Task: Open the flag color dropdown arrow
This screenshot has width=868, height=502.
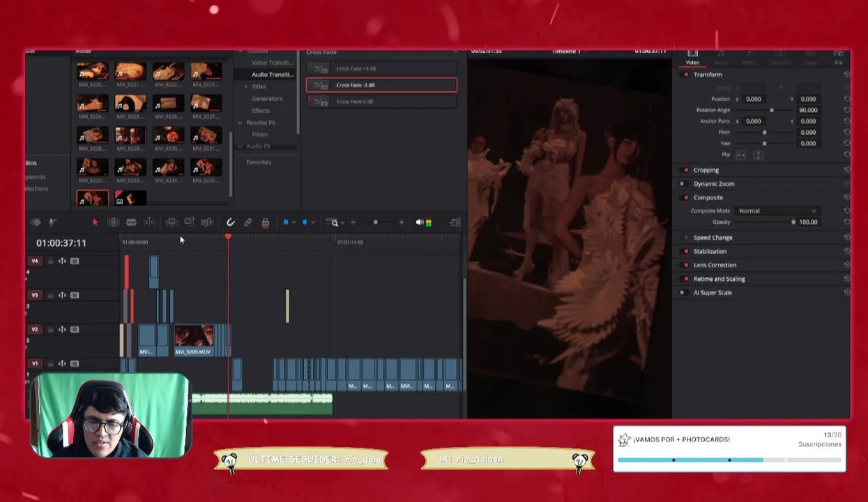Action: 294,222
